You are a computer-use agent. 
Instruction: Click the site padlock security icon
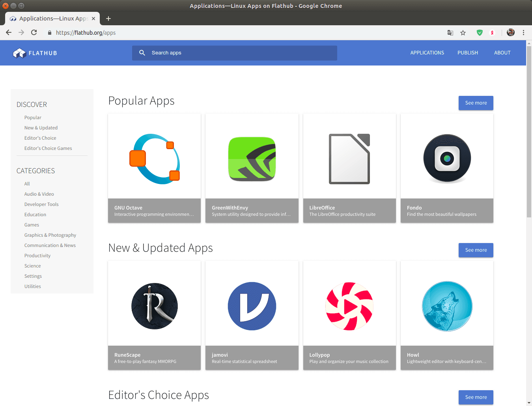50,33
